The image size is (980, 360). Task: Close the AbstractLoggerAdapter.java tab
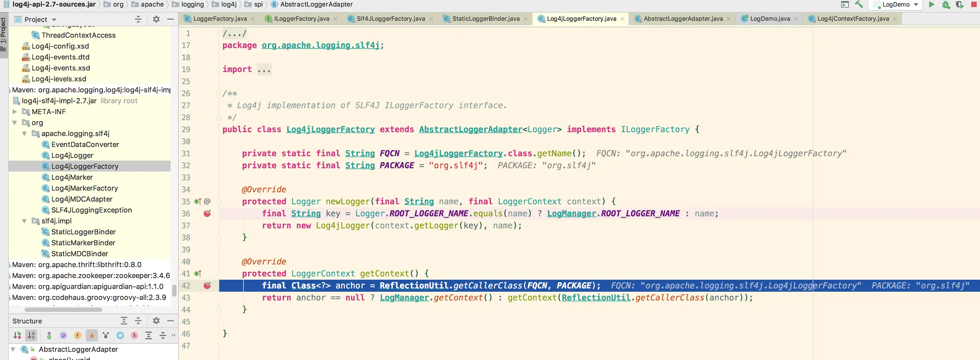pyautogui.click(x=729, y=19)
